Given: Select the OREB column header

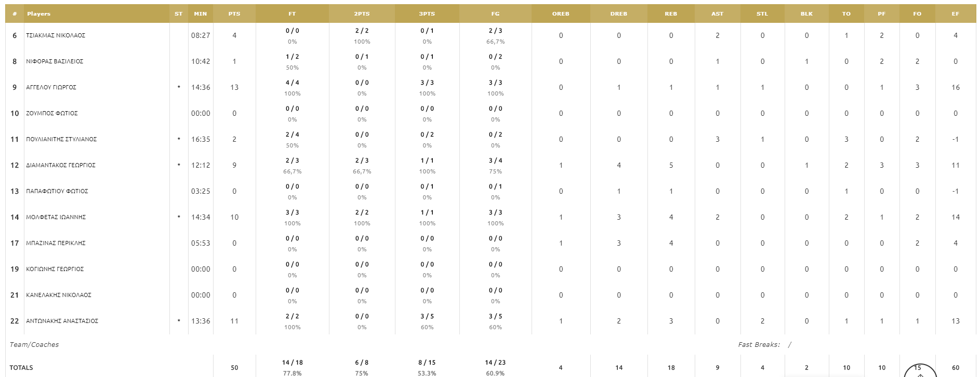Looking at the screenshot, I should 561,14.
